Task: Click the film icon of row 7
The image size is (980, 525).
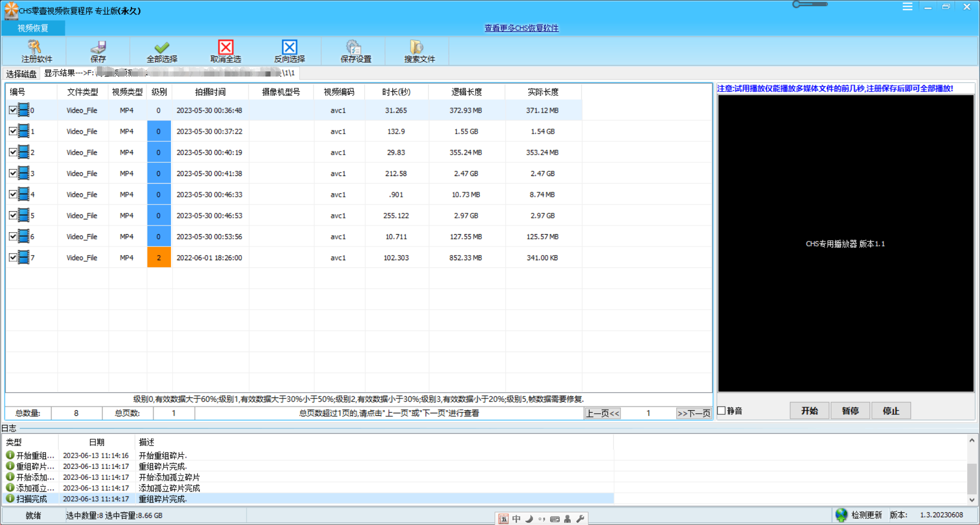Action: [23, 257]
